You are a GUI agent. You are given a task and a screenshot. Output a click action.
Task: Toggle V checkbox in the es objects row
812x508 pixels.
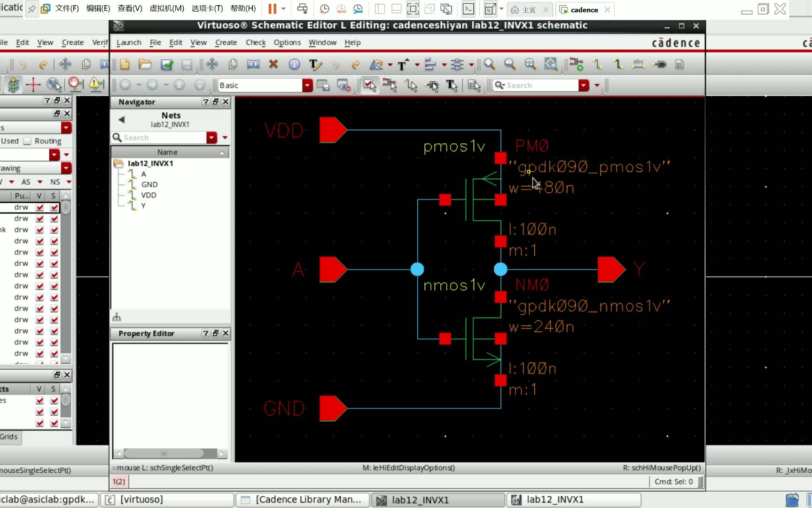[x=40, y=400]
